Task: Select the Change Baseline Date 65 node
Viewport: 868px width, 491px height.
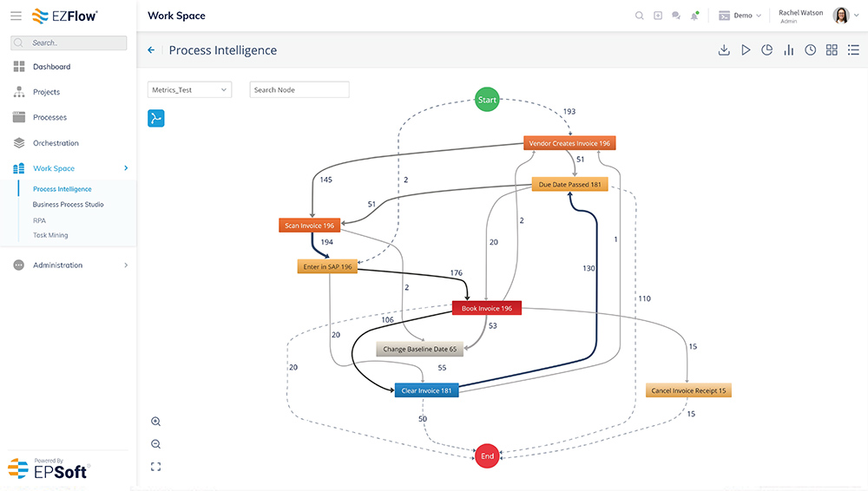Action: pyautogui.click(x=420, y=349)
